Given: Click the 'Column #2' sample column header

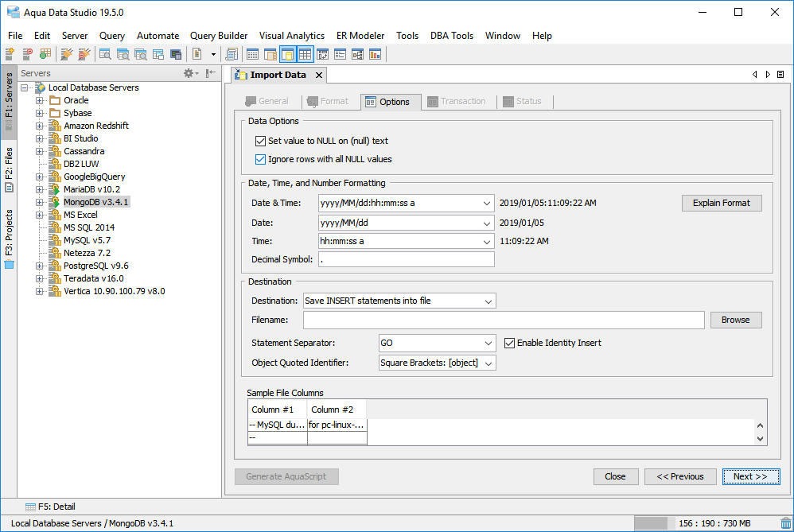Looking at the screenshot, I should [337, 410].
